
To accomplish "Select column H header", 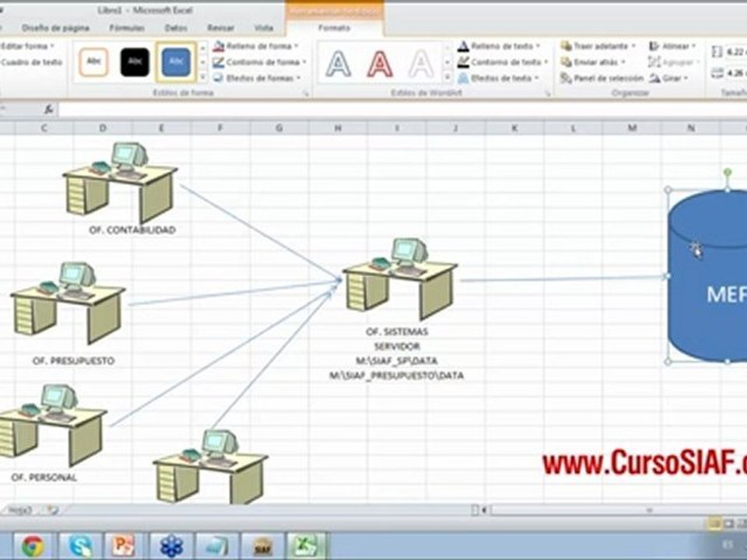I will 338,128.
